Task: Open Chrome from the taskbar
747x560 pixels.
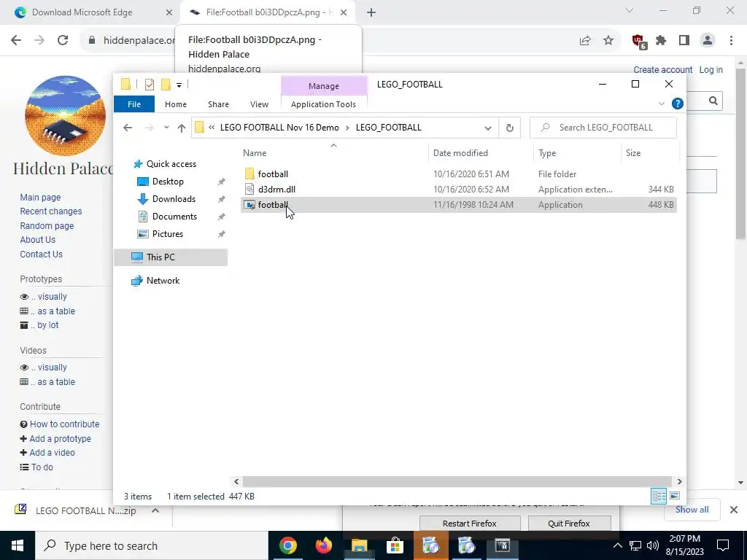Action: pyautogui.click(x=287, y=545)
